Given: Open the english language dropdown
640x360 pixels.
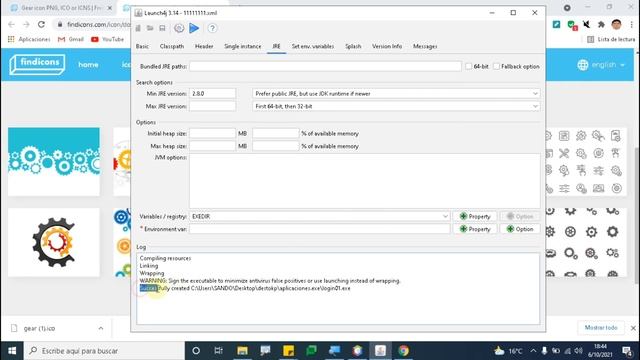Looking at the screenshot, I should pos(601,64).
